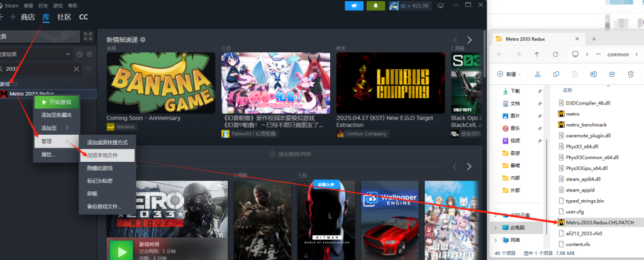644x260 pixels.
Task: Open the 社区 community tab
Action: 64,17
